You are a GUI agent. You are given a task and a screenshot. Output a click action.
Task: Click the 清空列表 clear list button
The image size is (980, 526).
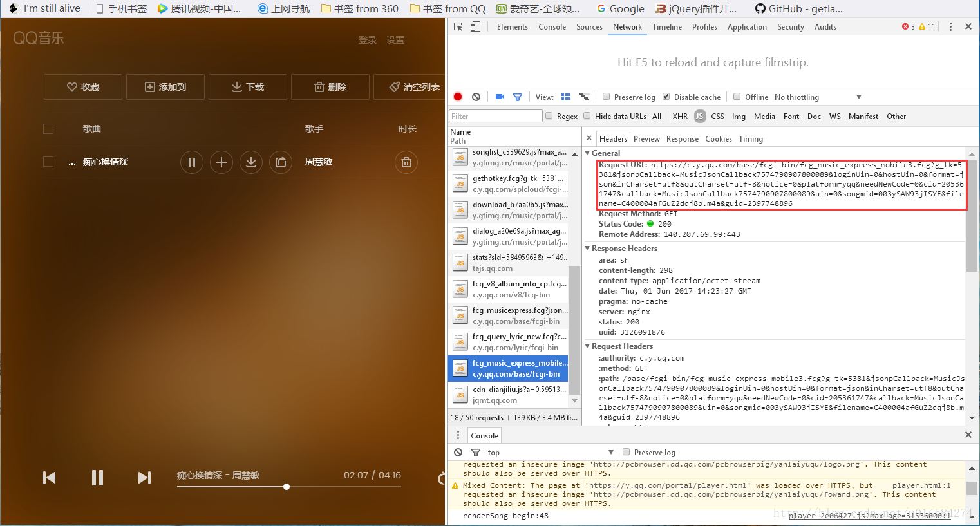click(410, 87)
